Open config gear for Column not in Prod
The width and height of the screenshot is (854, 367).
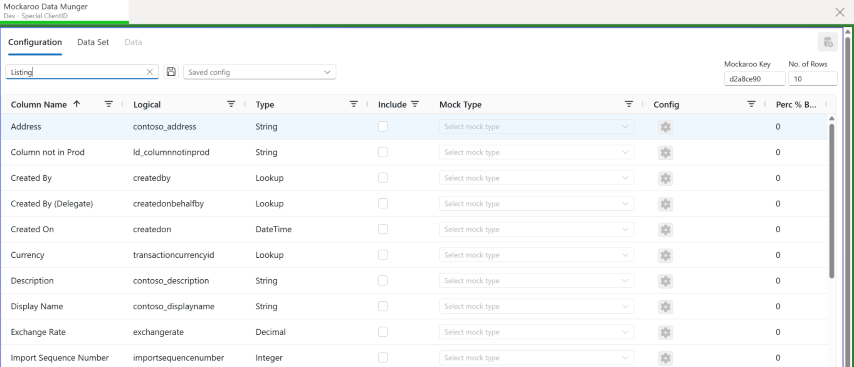click(665, 152)
